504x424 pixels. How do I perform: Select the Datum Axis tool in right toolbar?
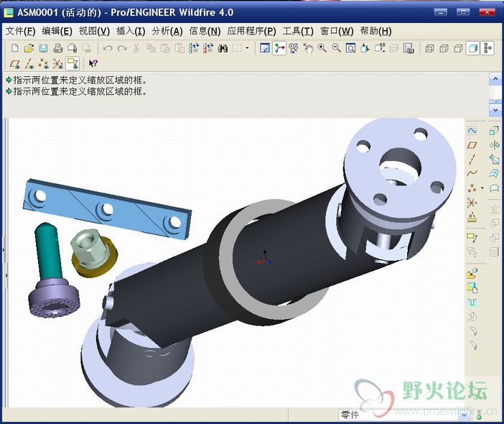[472, 160]
